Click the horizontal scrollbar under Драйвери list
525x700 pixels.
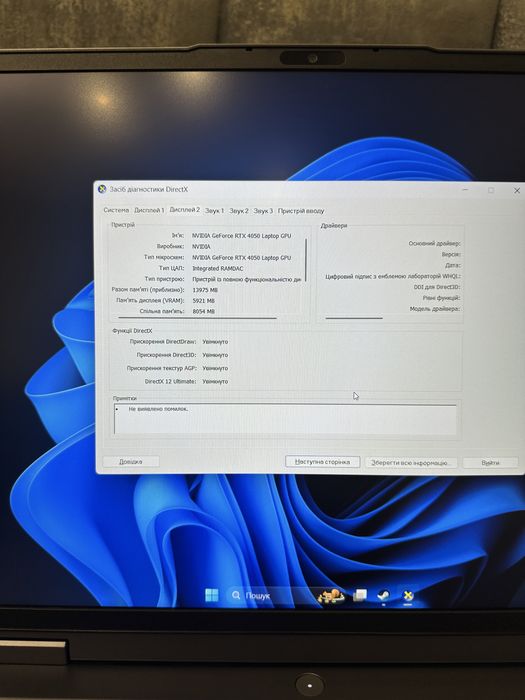pos(354,318)
